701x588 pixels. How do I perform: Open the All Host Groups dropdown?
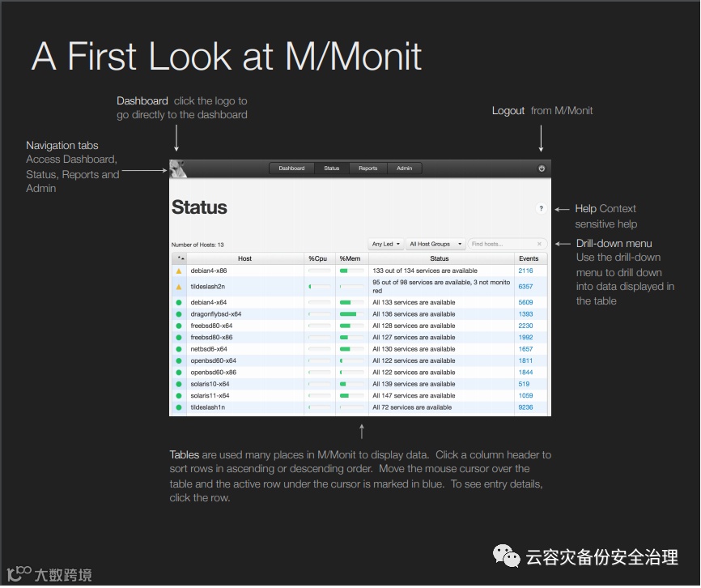435,244
